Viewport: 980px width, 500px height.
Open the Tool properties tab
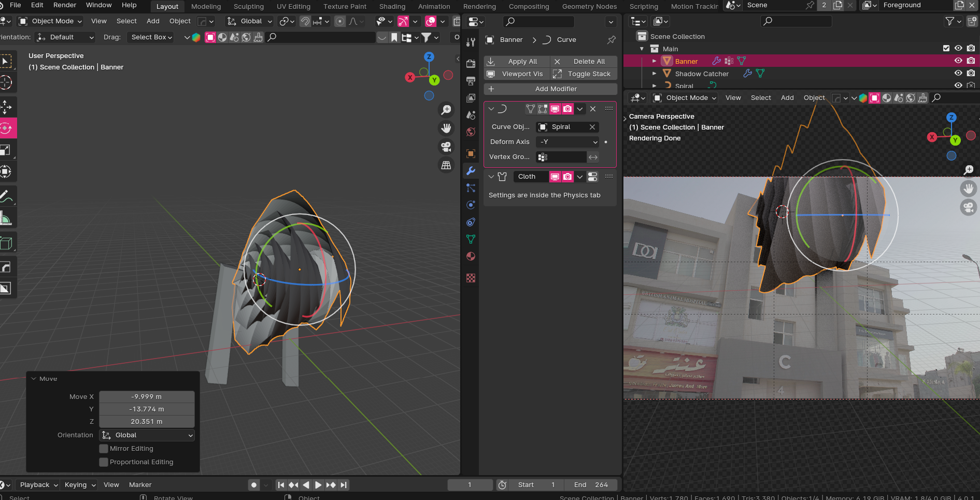click(471, 42)
